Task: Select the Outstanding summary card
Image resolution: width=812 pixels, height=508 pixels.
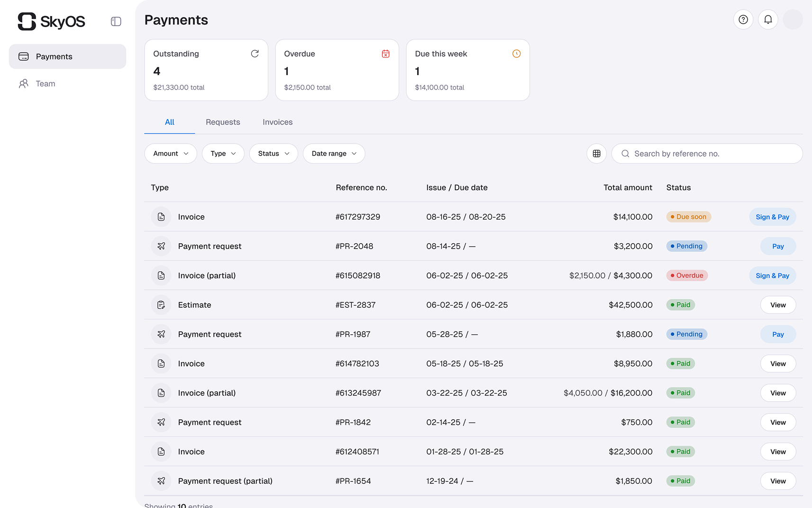Action: [206, 70]
